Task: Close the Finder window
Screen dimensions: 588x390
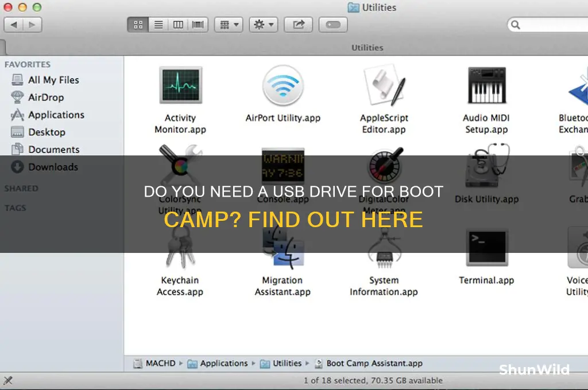Action: tap(8, 7)
